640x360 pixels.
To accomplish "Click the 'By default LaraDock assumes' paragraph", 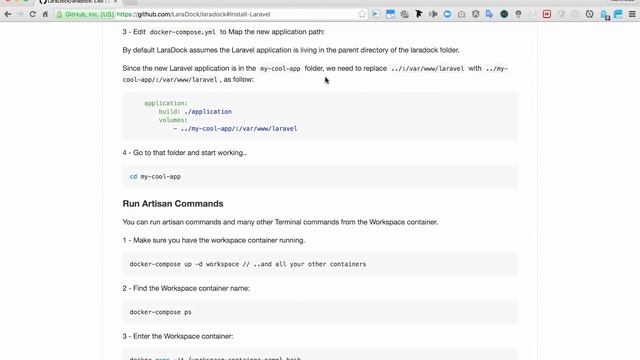I will 291,50.
